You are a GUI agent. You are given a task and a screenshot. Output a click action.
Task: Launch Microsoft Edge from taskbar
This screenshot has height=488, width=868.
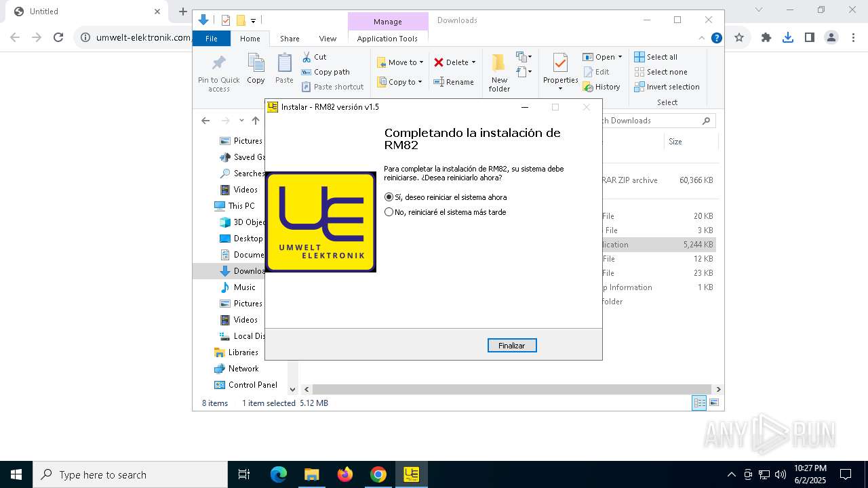(x=279, y=474)
